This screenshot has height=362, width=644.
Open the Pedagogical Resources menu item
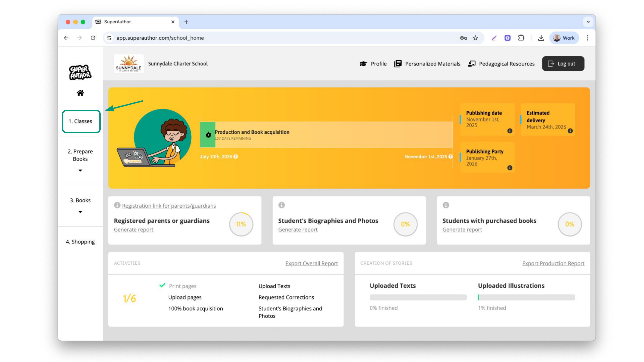pos(501,64)
